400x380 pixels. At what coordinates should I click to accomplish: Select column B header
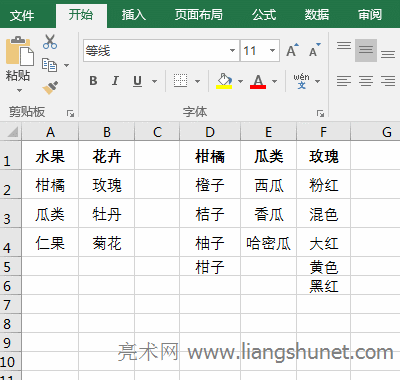coord(107,132)
